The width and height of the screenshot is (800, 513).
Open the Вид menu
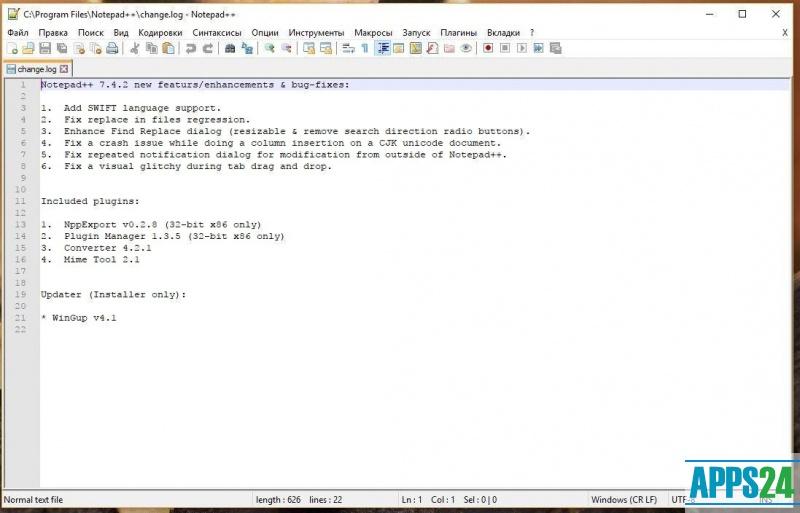click(x=121, y=33)
